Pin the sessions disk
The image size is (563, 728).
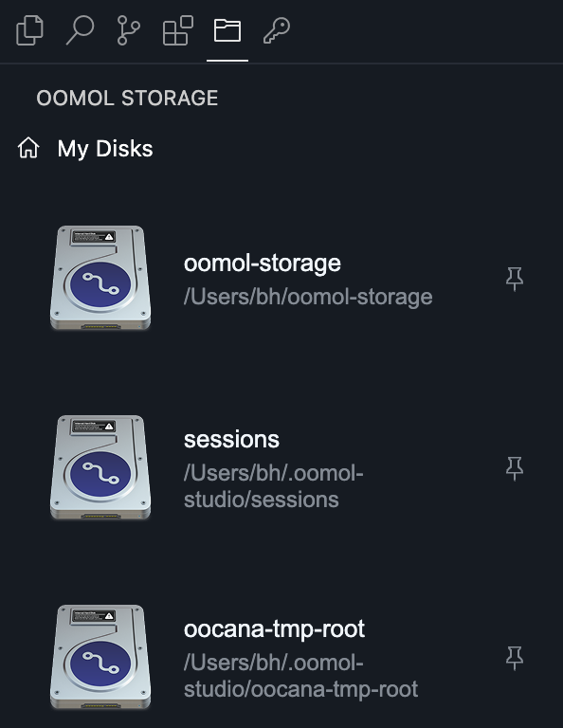(x=515, y=468)
